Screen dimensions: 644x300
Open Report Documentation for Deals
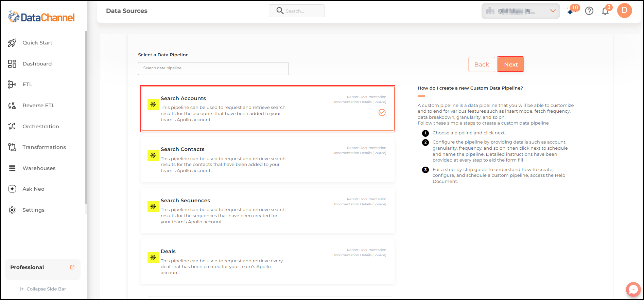pyautogui.click(x=366, y=250)
